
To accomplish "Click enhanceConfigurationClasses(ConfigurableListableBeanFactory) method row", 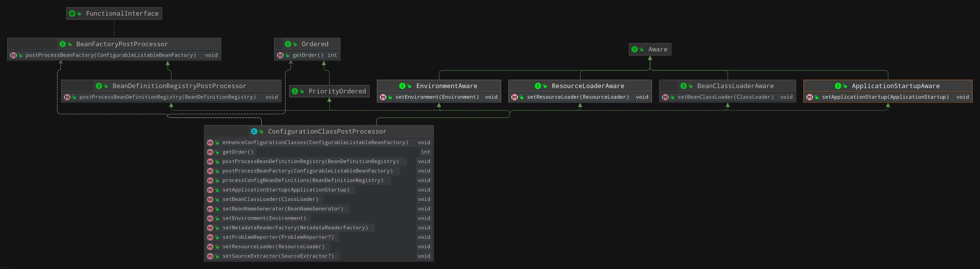I will click(x=319, y=143).
